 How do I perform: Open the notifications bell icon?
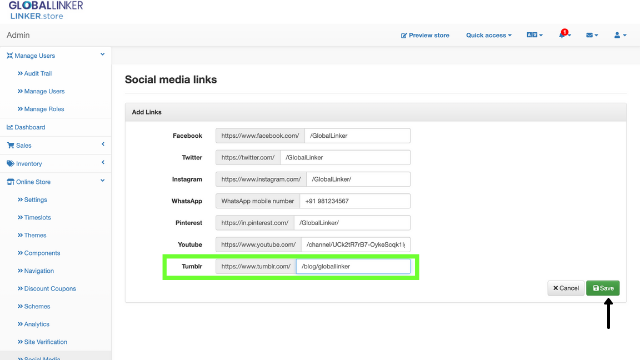click(564, 34)
